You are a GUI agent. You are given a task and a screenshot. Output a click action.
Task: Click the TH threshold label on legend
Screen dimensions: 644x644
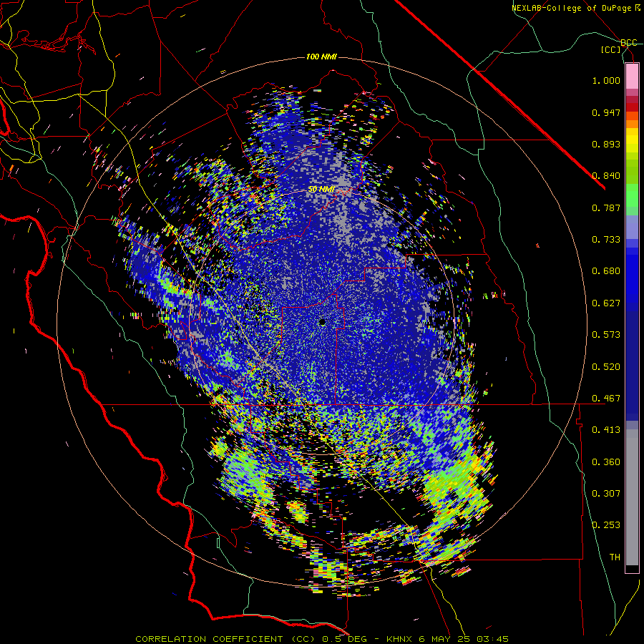[615, 557]
